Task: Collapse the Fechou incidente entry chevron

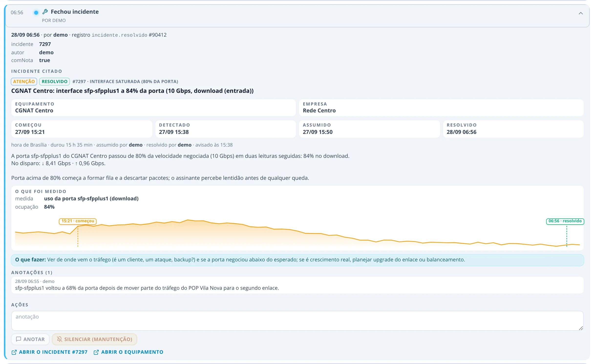Action: click(581, 13)
